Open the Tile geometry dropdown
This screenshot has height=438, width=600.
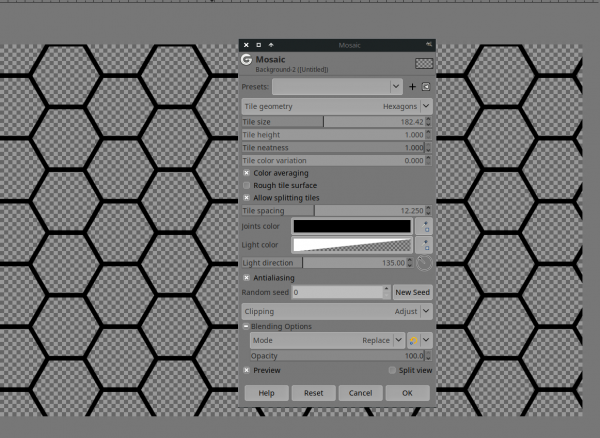[x=337, y=106]
